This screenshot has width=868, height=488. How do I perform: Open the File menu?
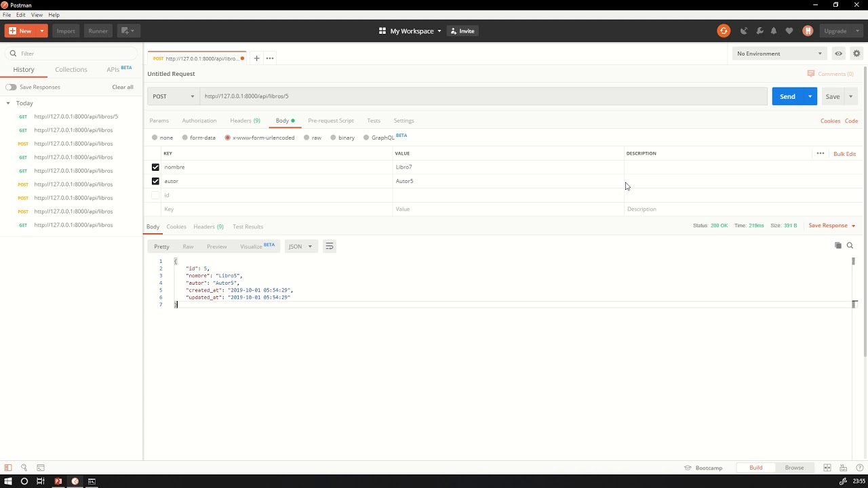(7, 14)
